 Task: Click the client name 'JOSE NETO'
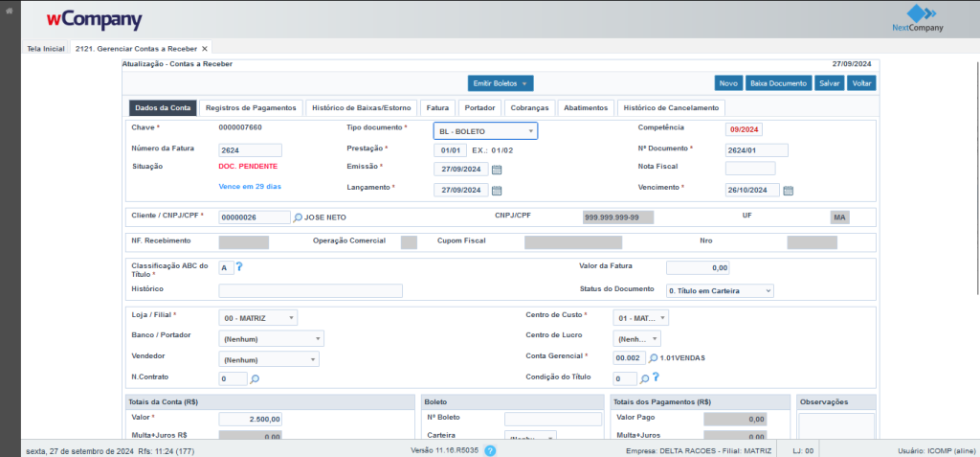[x=325, y=217]
